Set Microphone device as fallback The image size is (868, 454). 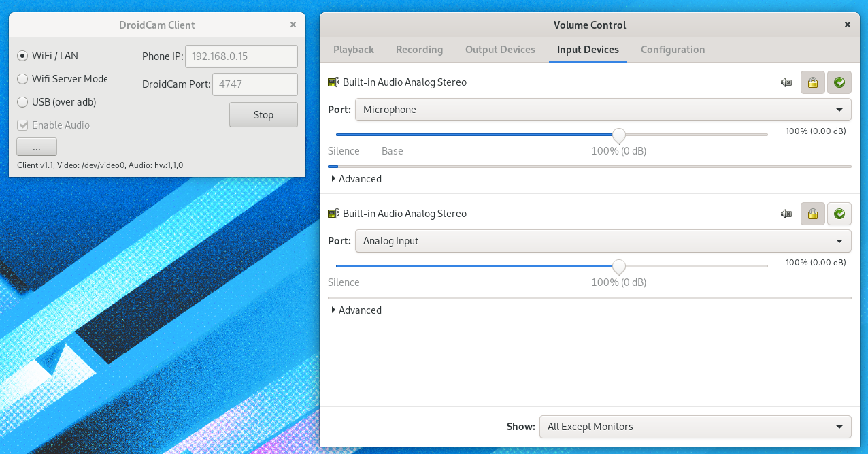[839, 82]
